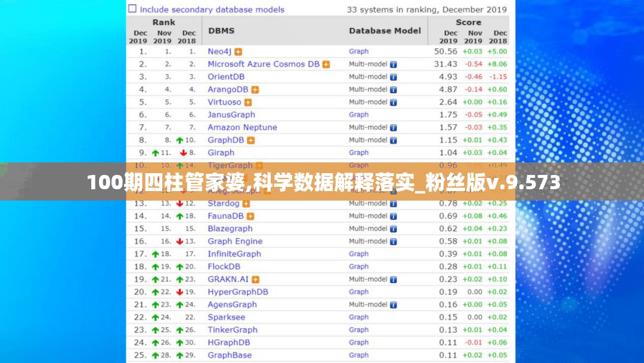Click Graph model link in Giraph row

click(358, 152)
